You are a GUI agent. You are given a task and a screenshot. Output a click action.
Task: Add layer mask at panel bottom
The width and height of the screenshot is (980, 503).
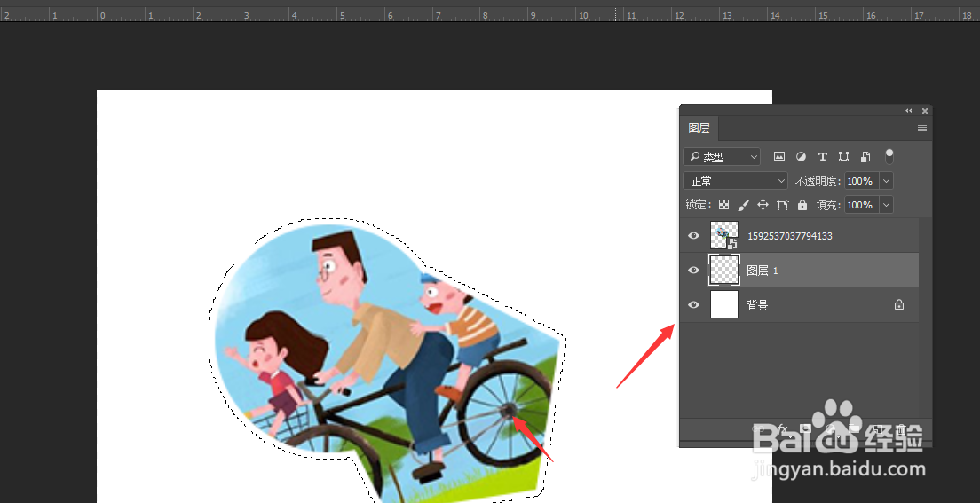[806, 428]
